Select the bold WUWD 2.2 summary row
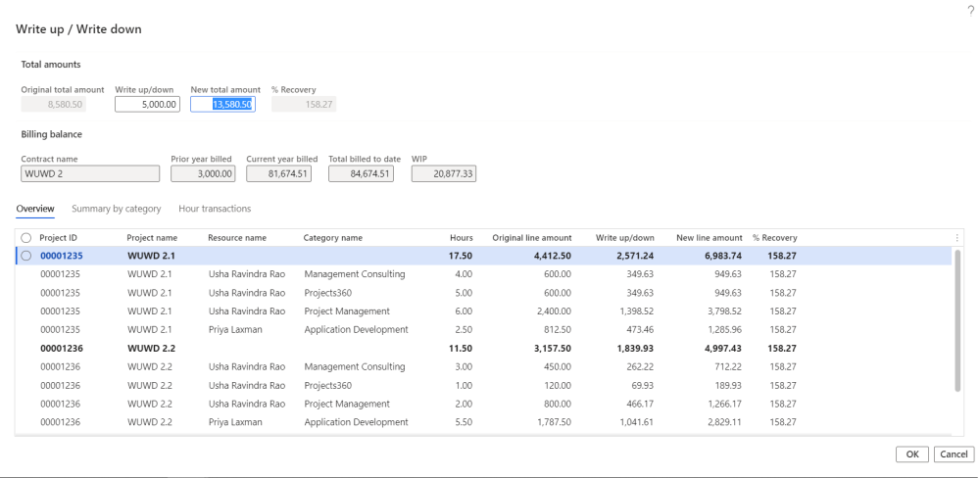Screen dimensions: 980x478 [151, 348]
